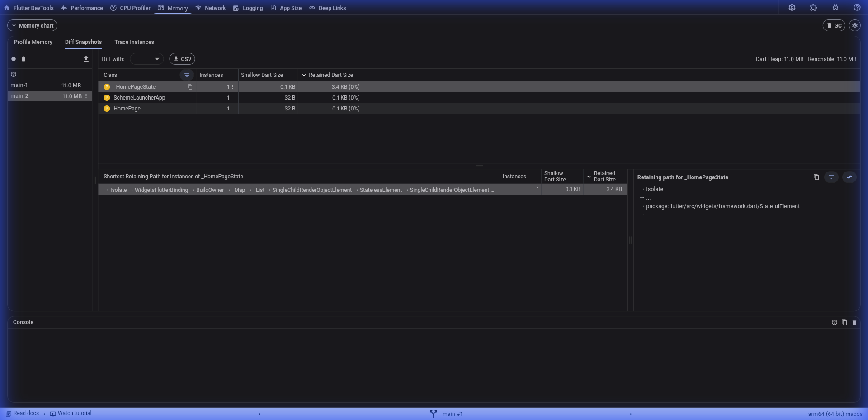Switch to the Trace Instances tab
The image size is (868, 420).
(x=134, y=42)
